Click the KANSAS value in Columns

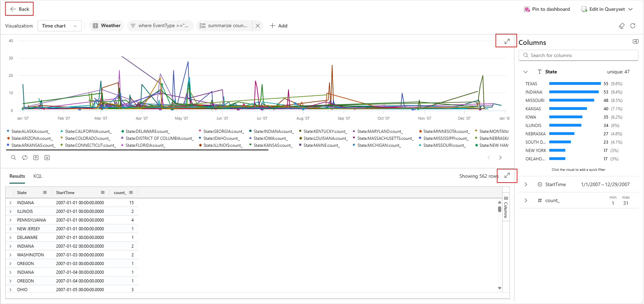[x=533, y=109]
